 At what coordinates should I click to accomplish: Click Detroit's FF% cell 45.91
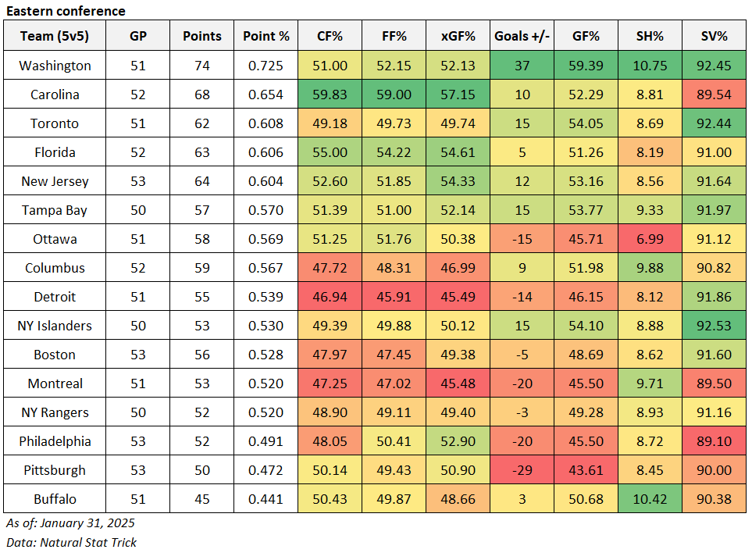[394, 297]
